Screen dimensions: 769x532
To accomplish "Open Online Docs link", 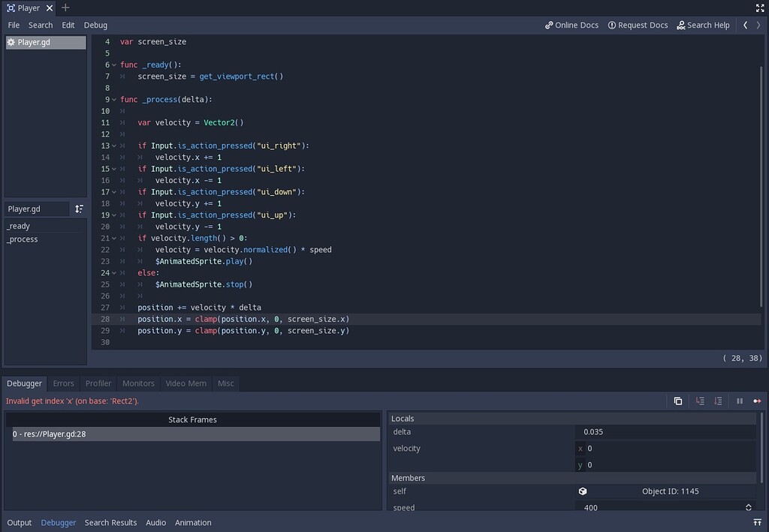I will pyautogui.click(x=571, y=25).
